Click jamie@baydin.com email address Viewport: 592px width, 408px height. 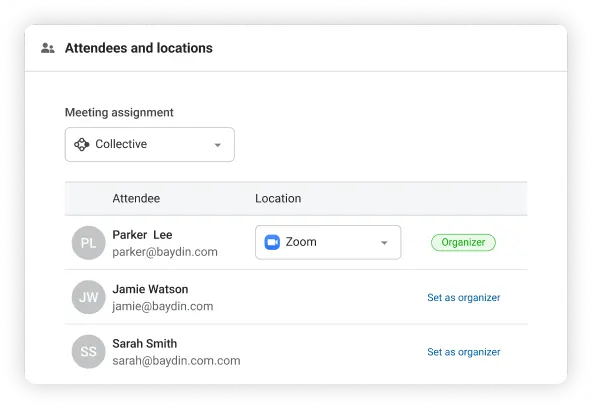coord(163,306)
